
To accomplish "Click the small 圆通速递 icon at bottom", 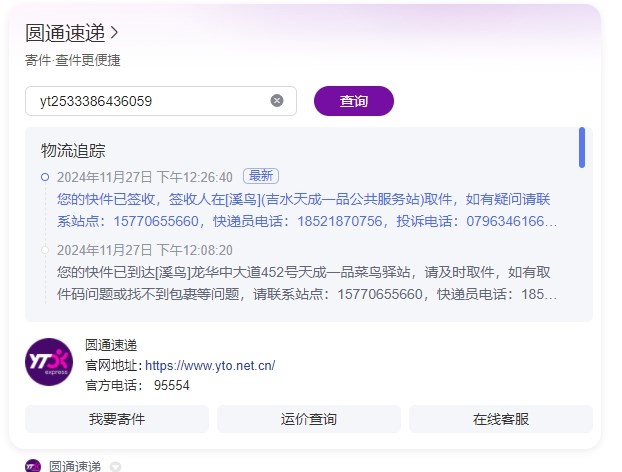I will [33, 466].
